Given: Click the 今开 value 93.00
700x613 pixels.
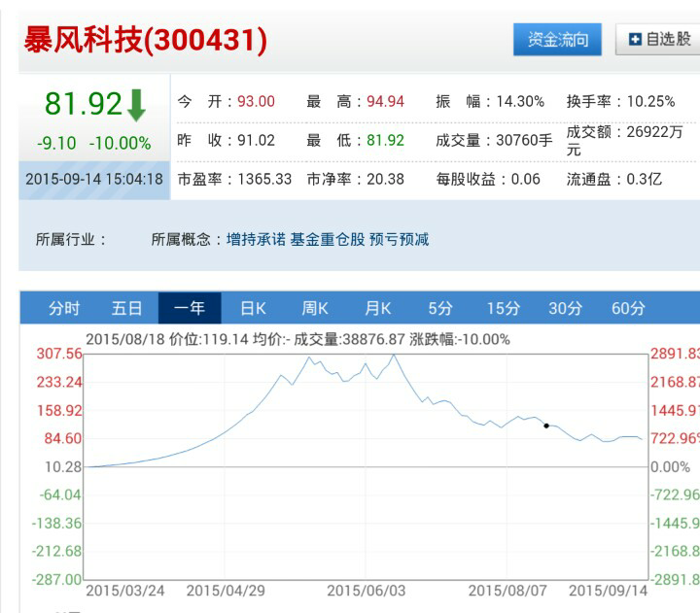Looking at the screenshot, I should point(256,101).
